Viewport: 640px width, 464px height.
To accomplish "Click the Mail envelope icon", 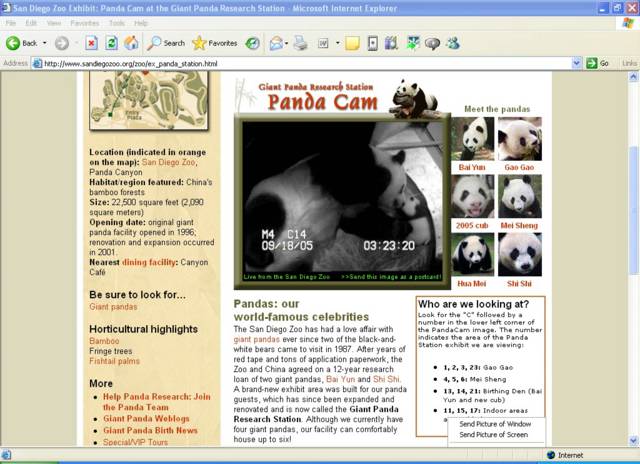I will click(276, 43).
